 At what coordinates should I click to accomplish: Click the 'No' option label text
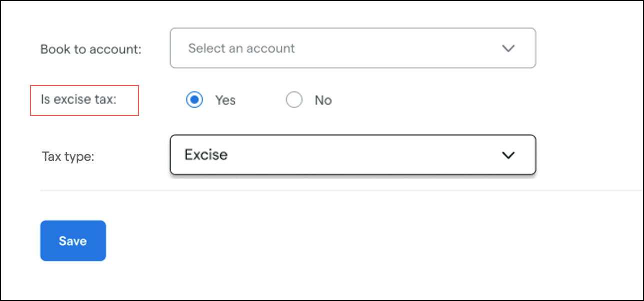coord(323,100)
